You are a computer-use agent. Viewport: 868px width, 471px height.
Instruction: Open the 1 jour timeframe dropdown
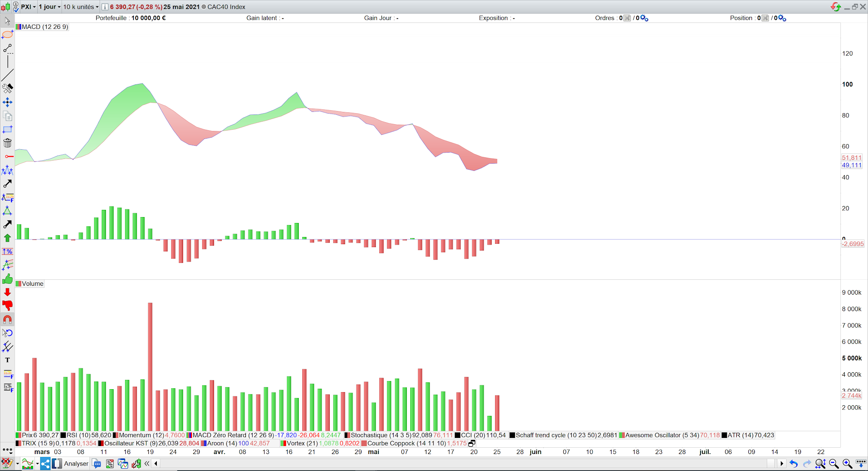point(50,7)
